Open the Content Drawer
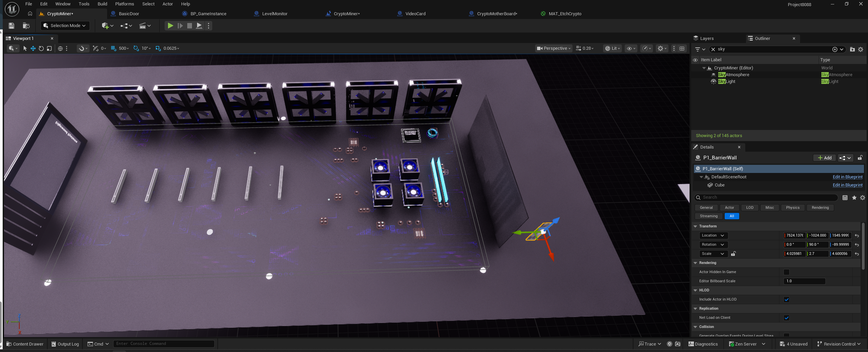Viewport: 868px width, 352px height. (x=25, y=344)
